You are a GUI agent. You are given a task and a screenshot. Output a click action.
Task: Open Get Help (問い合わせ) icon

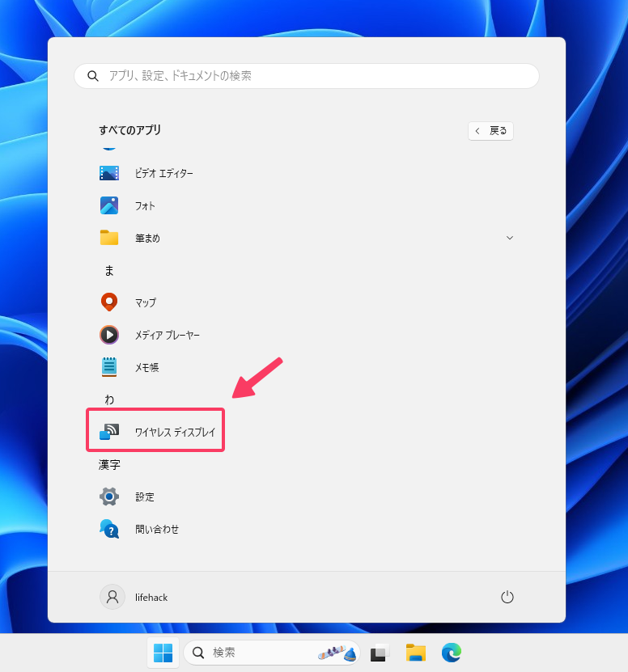click(x=109, y=529)
